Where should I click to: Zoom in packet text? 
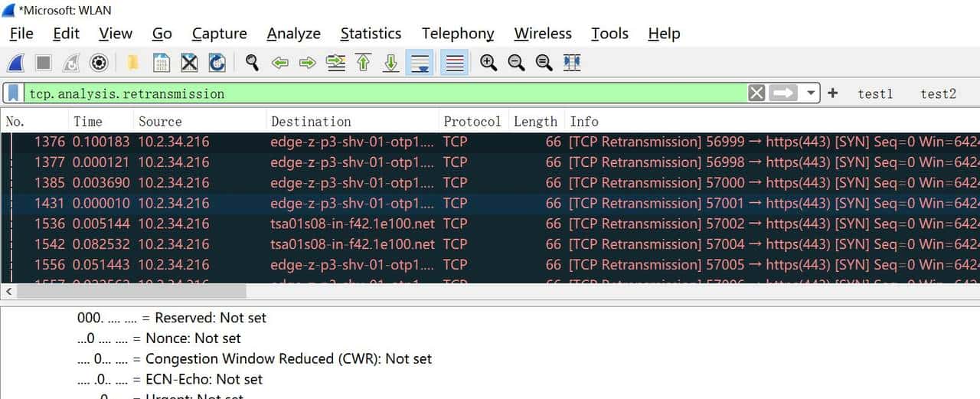488,63
